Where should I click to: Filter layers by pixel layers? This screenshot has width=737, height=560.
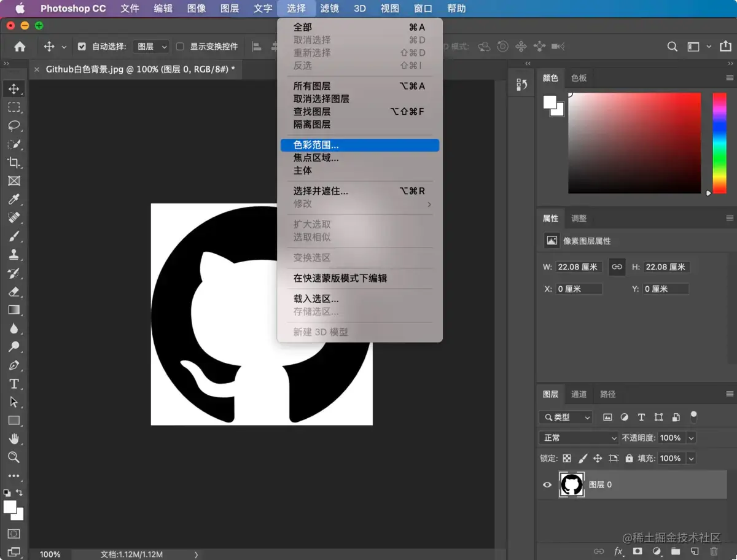pyautogui.click(x=607, y=418)
